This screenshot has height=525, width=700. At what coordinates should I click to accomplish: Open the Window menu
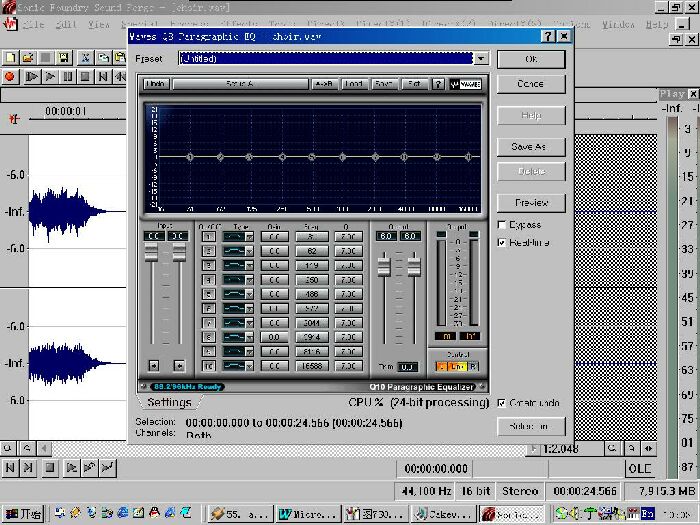[x=618, y=24]
